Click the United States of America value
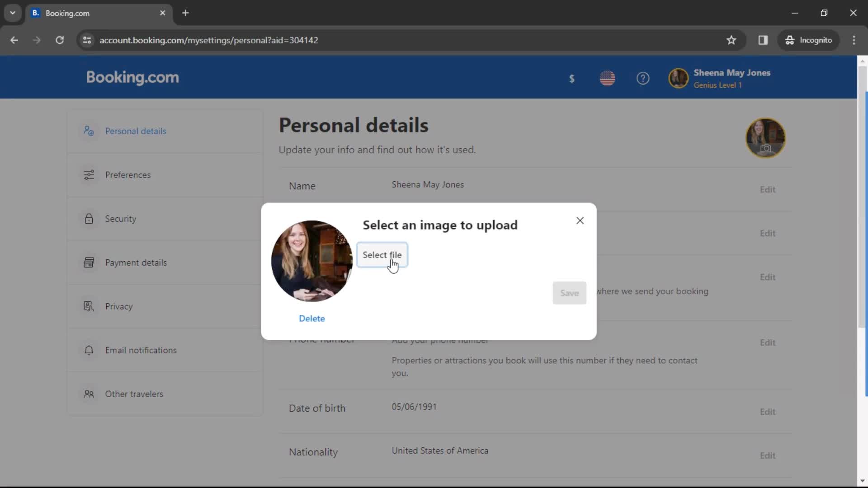 point(440,451)
